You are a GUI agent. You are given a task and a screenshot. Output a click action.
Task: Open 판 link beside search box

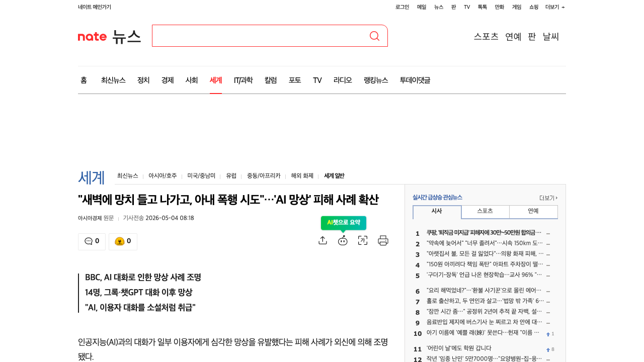click(532, 36)
